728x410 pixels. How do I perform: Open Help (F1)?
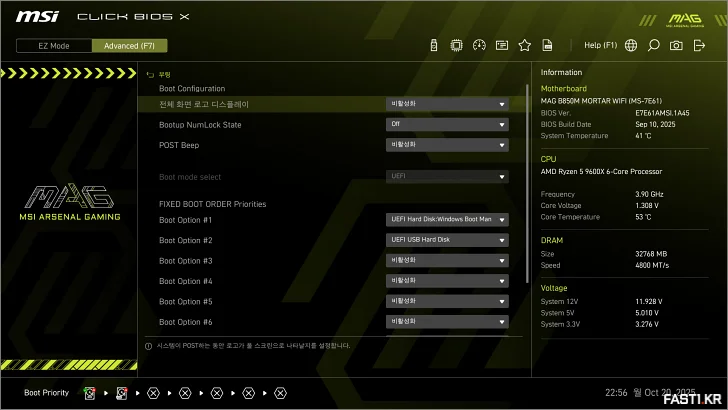(x=600, y=45)
